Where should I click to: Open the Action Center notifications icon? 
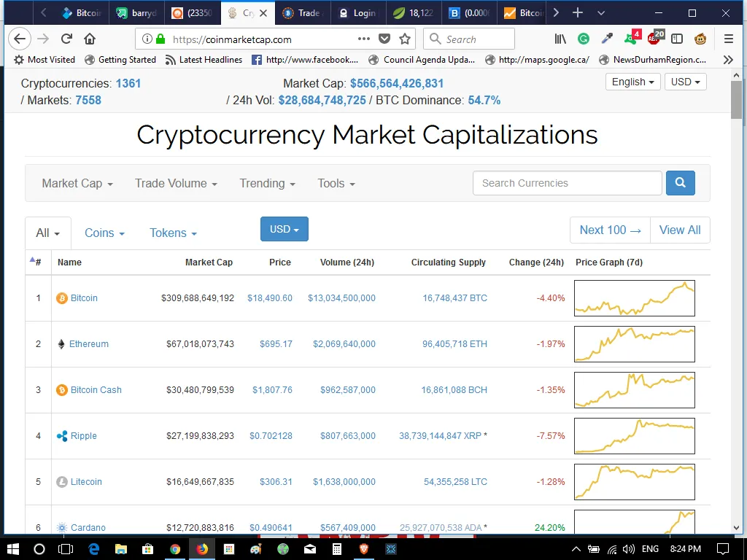[723, 549]
